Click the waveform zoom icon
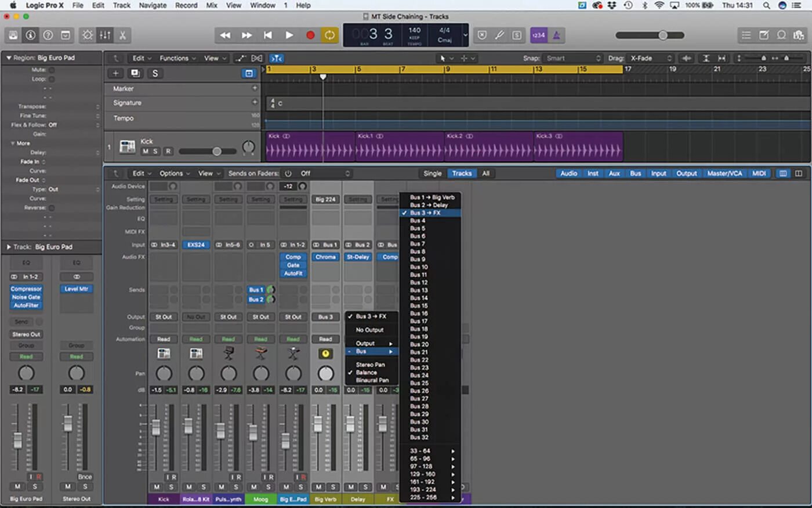 [x=687, y=58]
